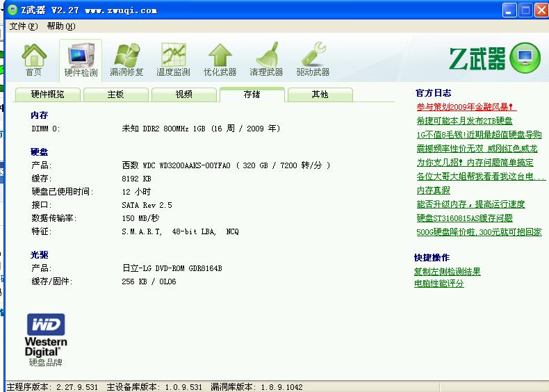
Task: Open link 1G不值8毛钱!近期最超值硬盘导购
Action: click(x=479, y=135)
